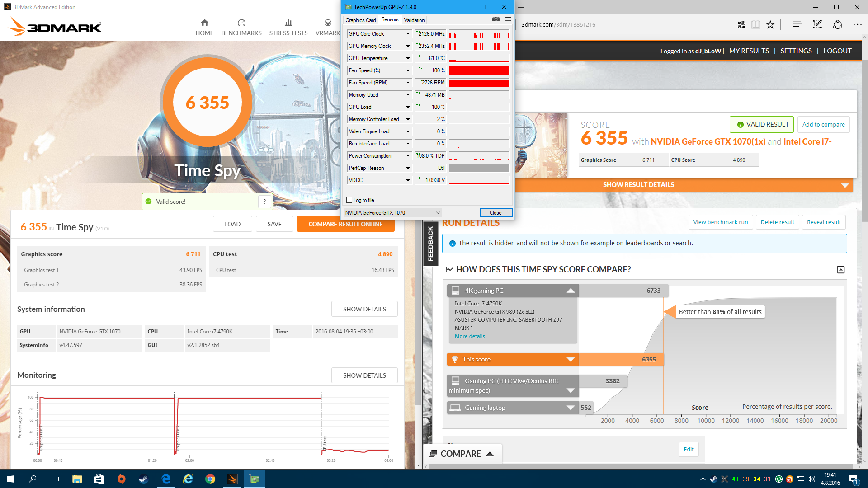Open Task View on taskbar
This screenshot has width=868, height=488.
point(54,479)
